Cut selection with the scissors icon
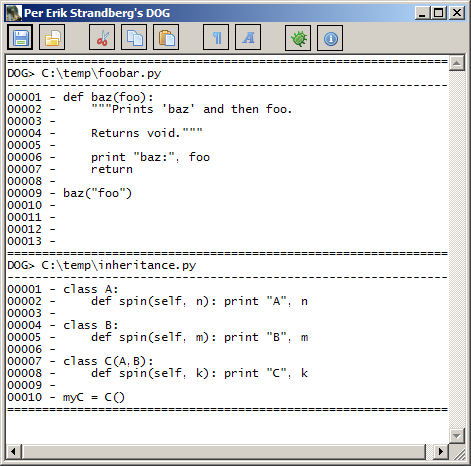 click(x=102, y=38)
